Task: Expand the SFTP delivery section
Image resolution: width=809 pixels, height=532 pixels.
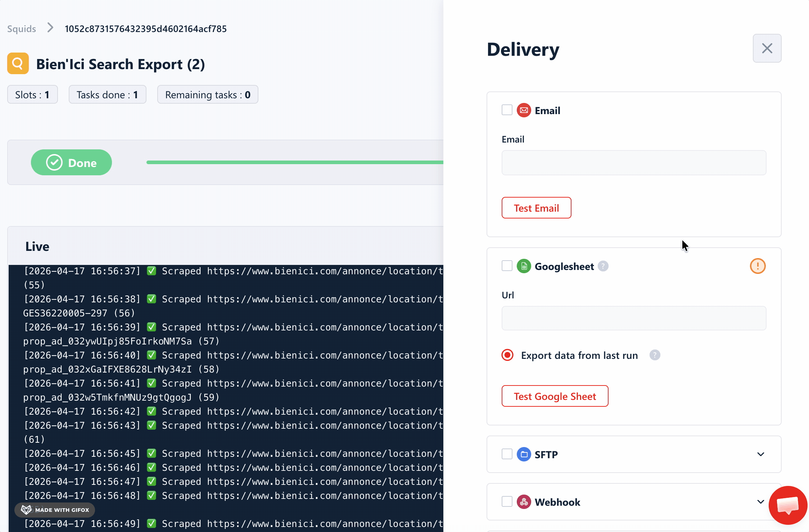Action: coord(761,454)
